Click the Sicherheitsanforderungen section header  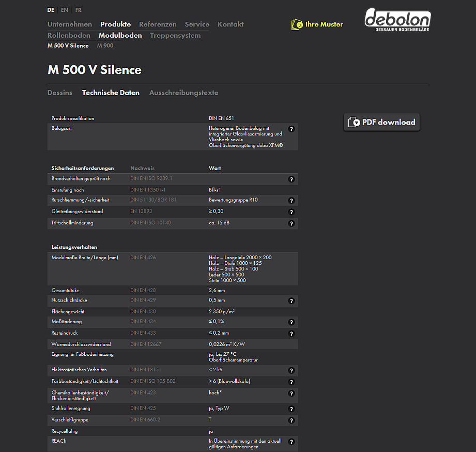(83, 168)
